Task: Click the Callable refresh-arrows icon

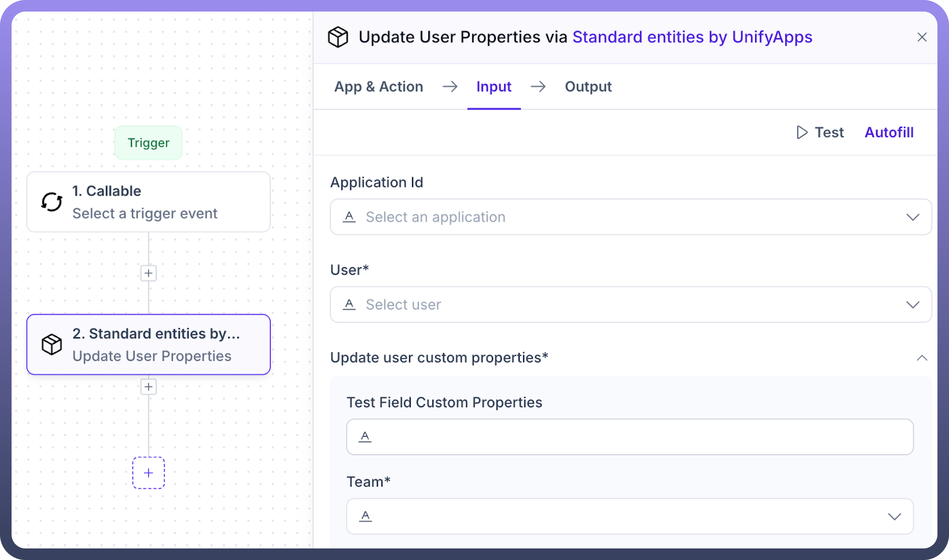Action: [x=51, y=202]
